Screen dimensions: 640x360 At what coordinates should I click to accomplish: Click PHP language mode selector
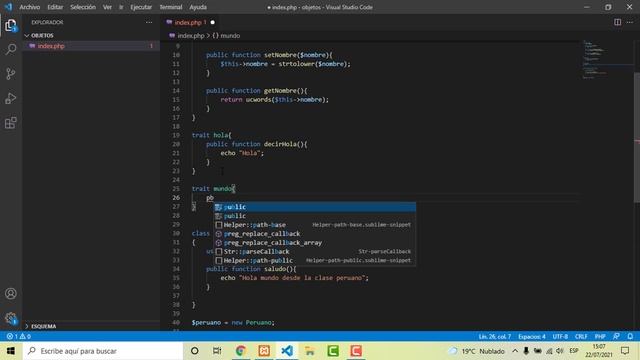[600, 336]
